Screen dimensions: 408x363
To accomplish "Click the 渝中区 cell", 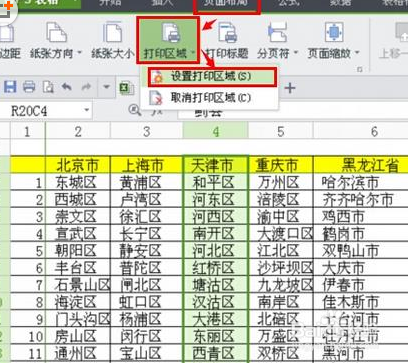I will pos(281,217).
